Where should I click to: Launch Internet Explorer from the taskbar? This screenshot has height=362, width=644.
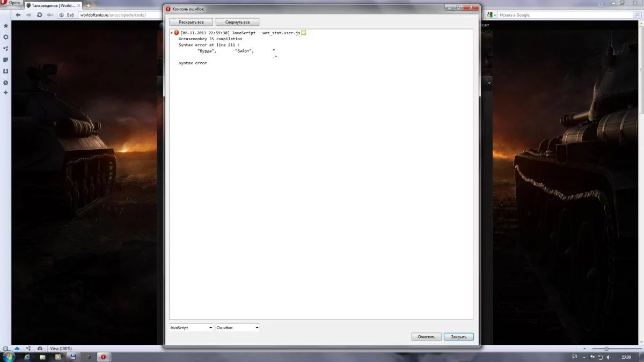point(27,357)
